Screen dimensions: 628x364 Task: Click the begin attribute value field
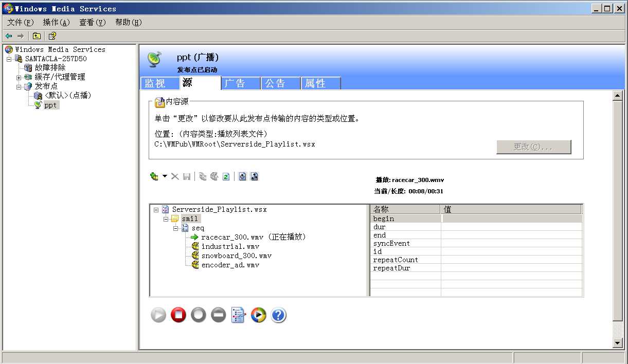[511, 219]
